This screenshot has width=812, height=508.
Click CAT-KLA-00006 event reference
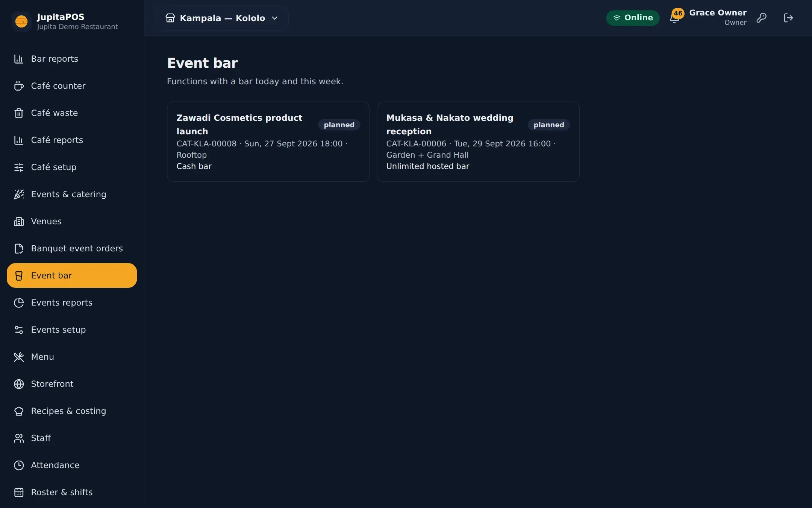pyautogui.click(x=416, y=144)
